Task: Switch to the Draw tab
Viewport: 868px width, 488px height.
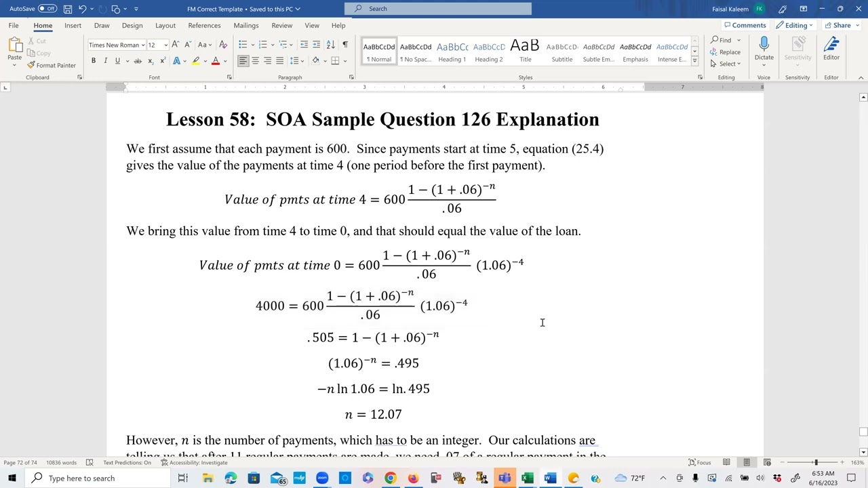Action: [102, 25]
